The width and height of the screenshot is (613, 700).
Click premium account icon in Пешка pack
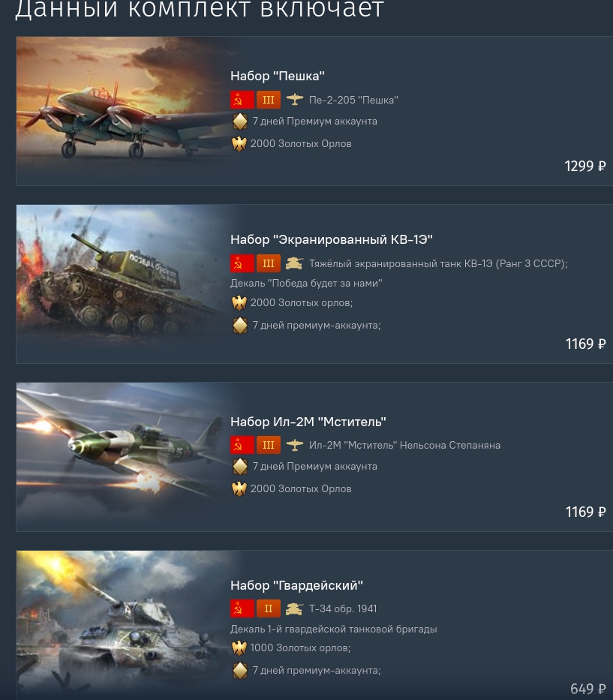coord(240,122)
